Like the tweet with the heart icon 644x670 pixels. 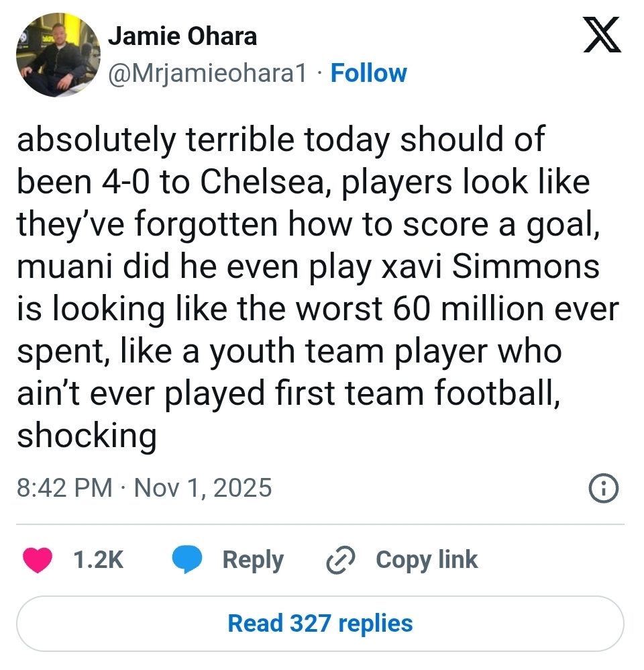tap(38, 560)
